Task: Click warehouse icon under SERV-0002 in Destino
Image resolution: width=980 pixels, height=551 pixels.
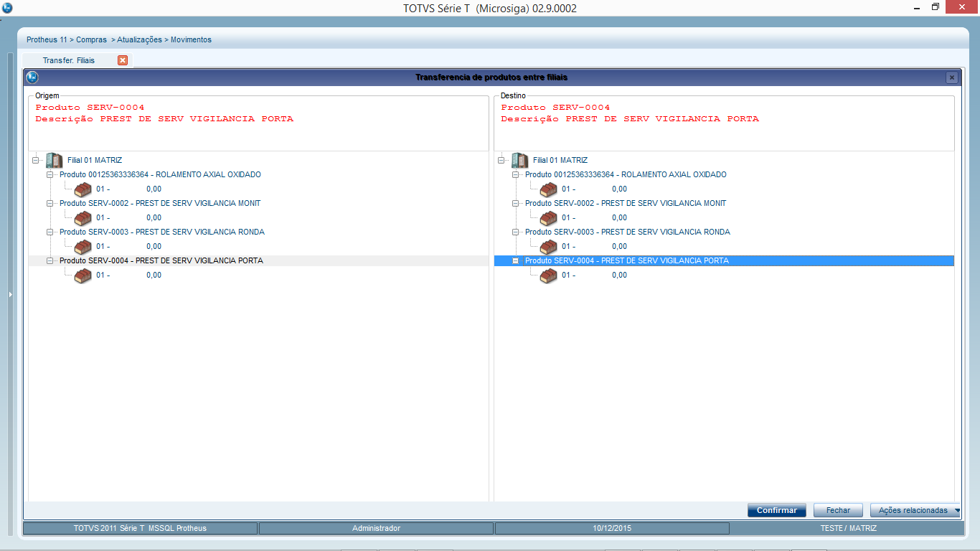Action: (549, 218)
